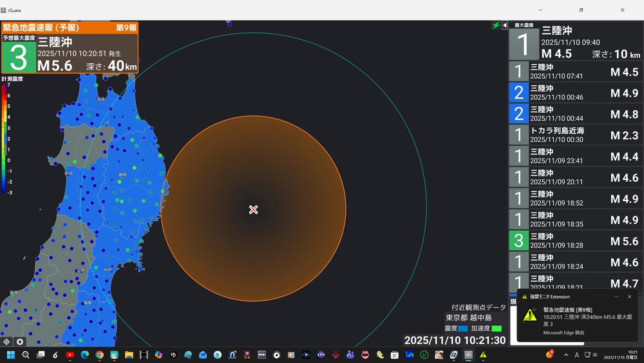Screen dimensions: 644x363
Task: Open YouTube from the taskbar
Action: [x=70, y=355]
